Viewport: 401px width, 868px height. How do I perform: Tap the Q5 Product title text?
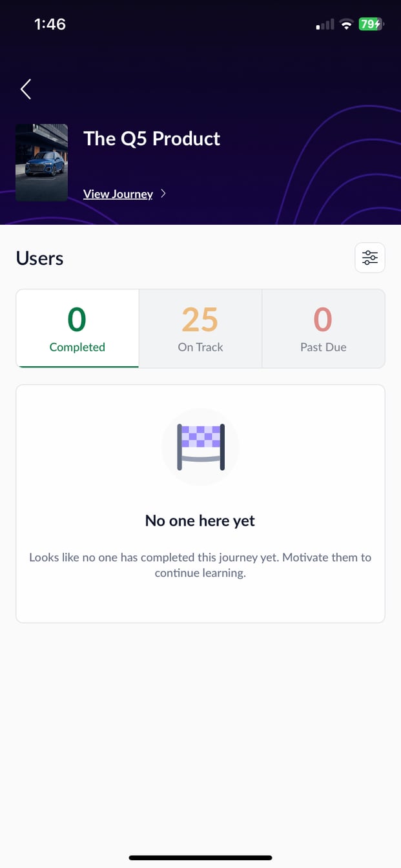click(x=152, y=139)
